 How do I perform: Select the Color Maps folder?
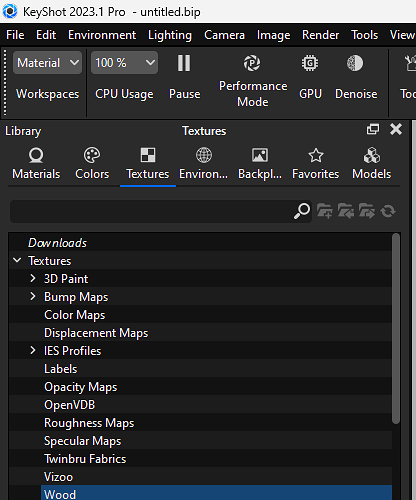tap(75, 315)
